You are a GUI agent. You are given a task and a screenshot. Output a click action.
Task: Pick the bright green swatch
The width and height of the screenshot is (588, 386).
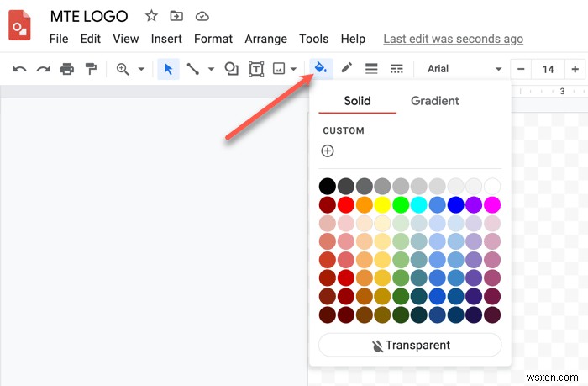tap(401, 204)
